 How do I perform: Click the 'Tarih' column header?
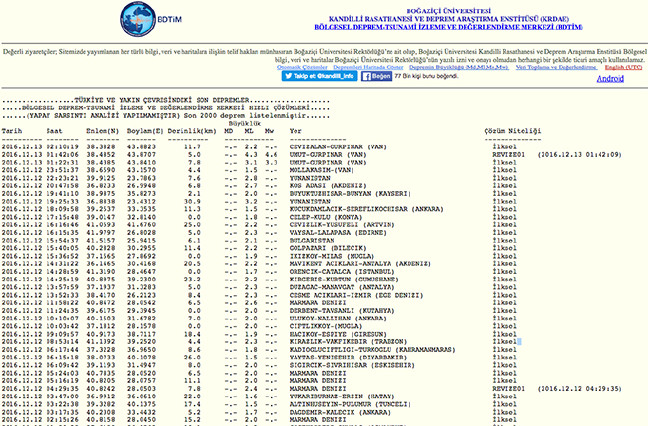pos(12,131)
